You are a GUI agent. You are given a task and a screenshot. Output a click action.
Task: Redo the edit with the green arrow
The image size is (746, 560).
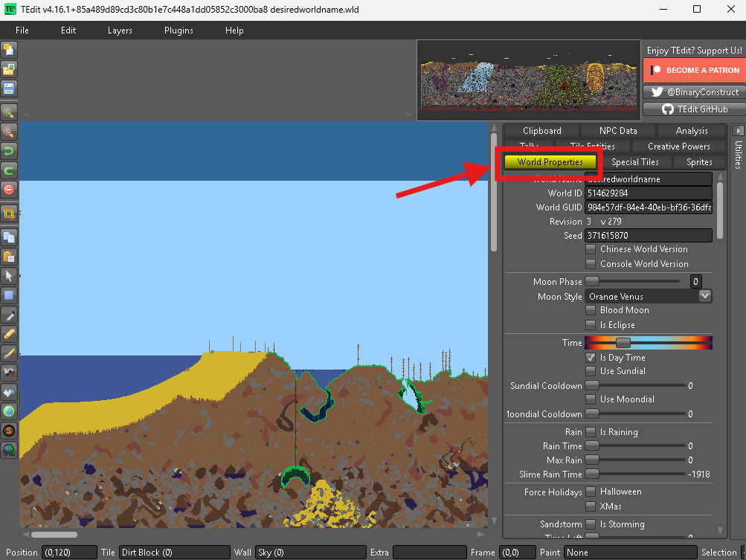(9, 170)
